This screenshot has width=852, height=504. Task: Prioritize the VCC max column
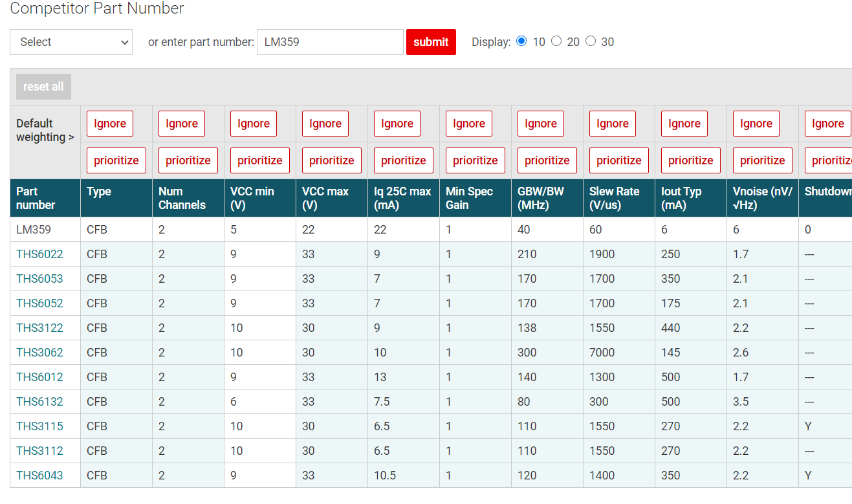332,160
